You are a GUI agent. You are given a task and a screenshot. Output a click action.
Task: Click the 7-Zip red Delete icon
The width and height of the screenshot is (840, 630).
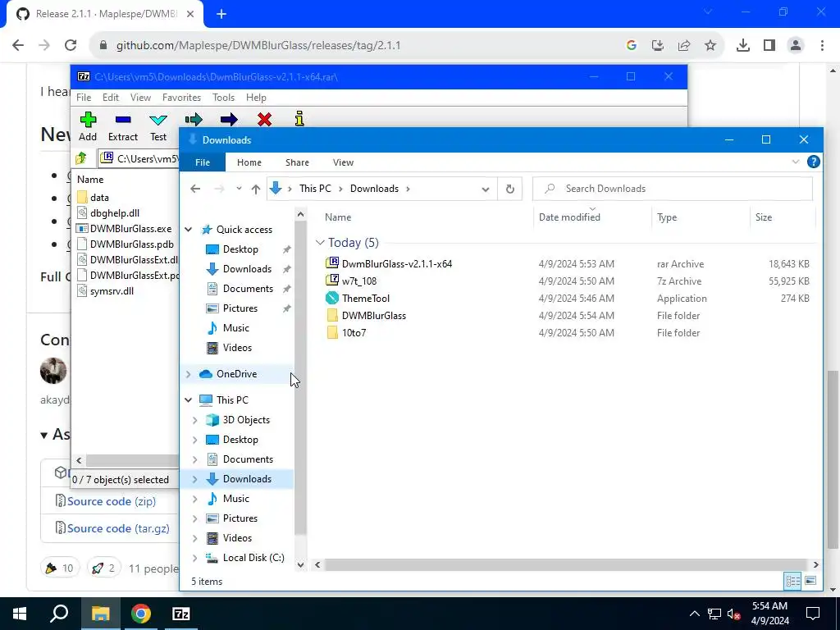click(264, 120)
